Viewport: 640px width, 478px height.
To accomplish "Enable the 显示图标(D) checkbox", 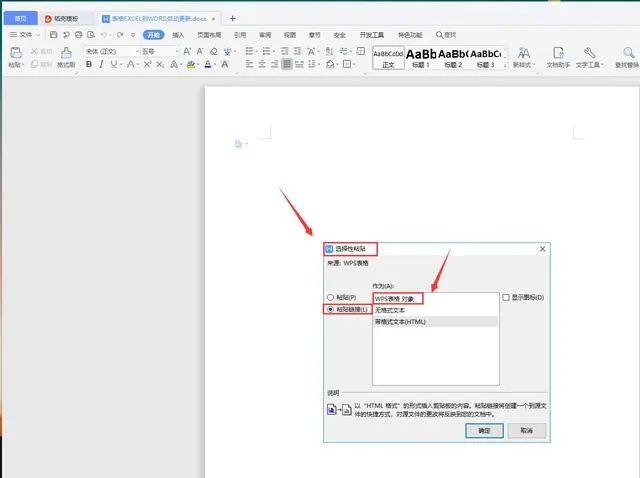I will (x=506, y=297).
